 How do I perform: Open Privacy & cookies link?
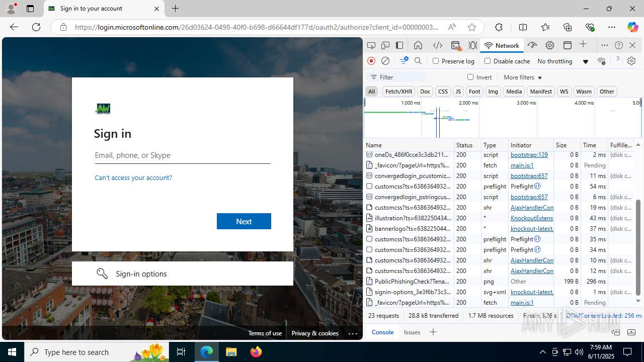pyautogui.click(x=315, y=333)
